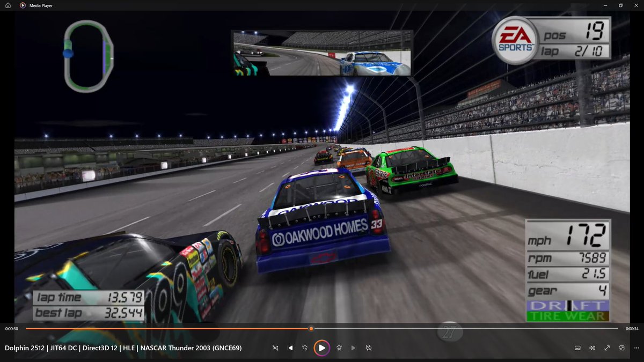Skip forward 30 seconds
Viewport: 644px width, 362px height.
[339, 348]
